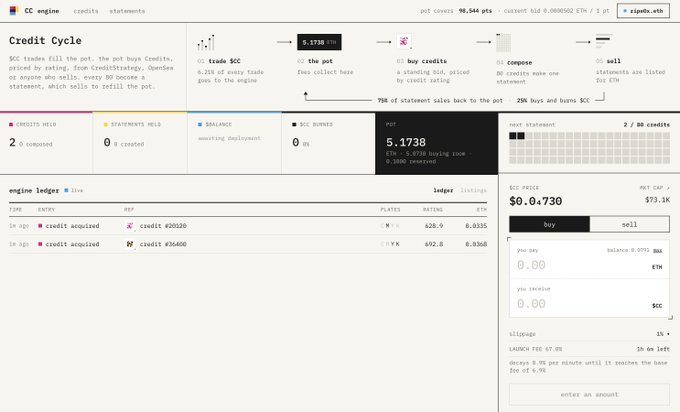
Task: Select the ledger tab
Action: (x=443, y=190)
